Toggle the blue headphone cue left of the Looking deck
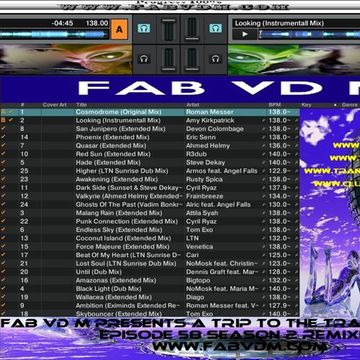The height and width of the screenshot is (360, 360). (x=215, y=28)
